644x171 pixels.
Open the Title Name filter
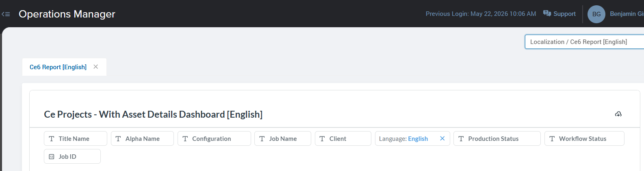pos(76,138)
